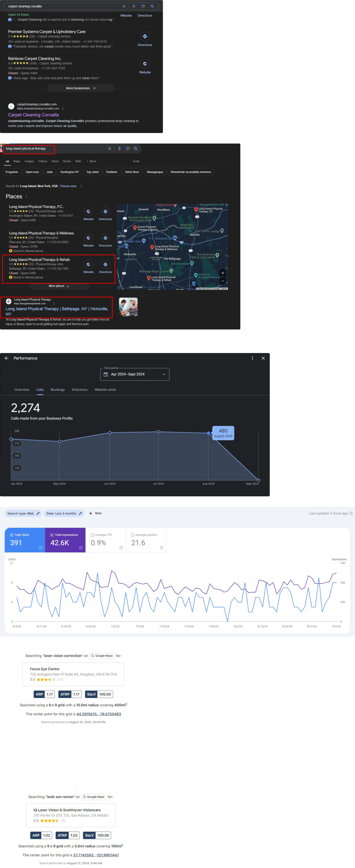This screenshot has height=868, width=355.
Task: Zoom in on the Long Island map
Action: [223, 273]
